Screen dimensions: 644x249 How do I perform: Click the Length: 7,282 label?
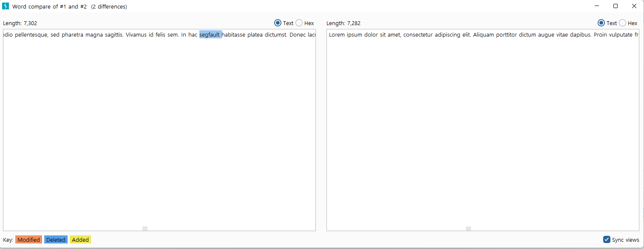pyautogui.click(x=343, y=23)
